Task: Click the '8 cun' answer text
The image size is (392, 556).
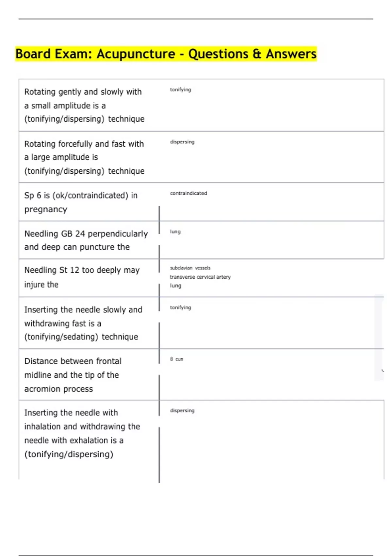Action: pyautogui.click(x=176, y=359)
